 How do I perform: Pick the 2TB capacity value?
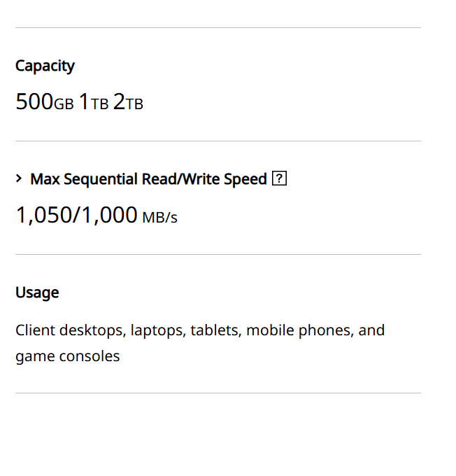click(x=128, y=102)
